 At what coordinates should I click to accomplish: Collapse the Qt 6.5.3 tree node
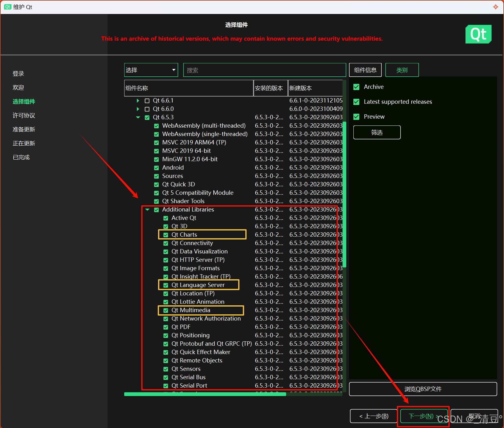138,117
